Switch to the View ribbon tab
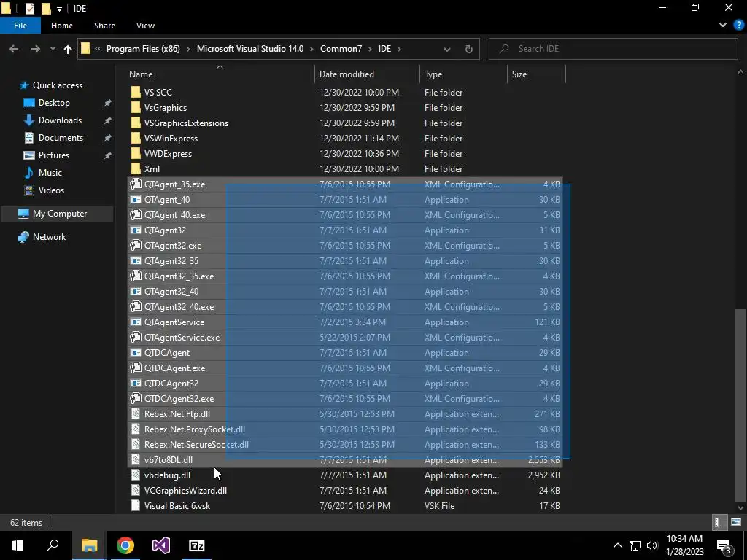The image size is (747, 560). [x=145, y=26]
